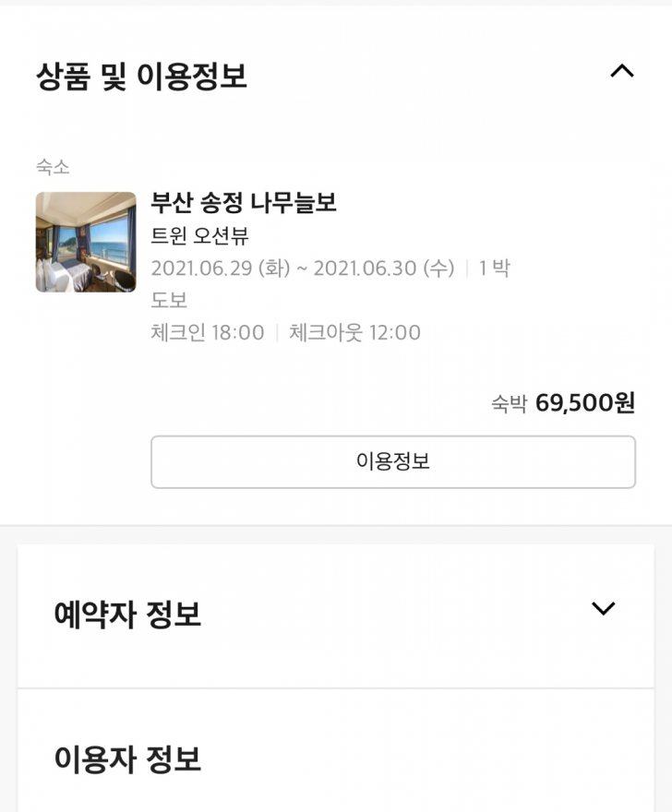Tap the 상품 및 이용정보 section heading
Viewport: 672px width, 812px height.
tap(141, 76)
